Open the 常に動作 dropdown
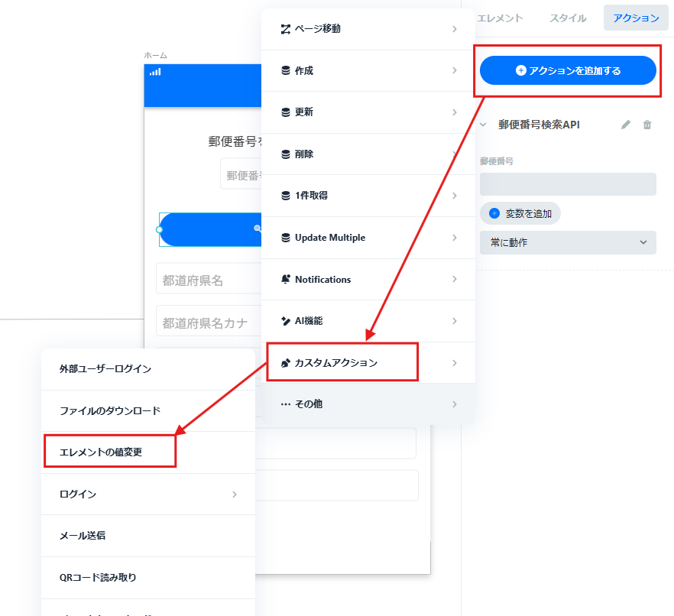 tap(568, 242)
